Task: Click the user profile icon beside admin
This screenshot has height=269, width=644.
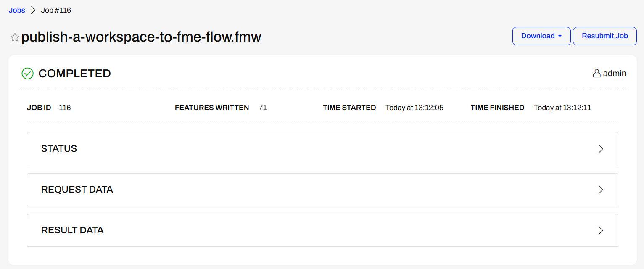Action: click(596, 74)
